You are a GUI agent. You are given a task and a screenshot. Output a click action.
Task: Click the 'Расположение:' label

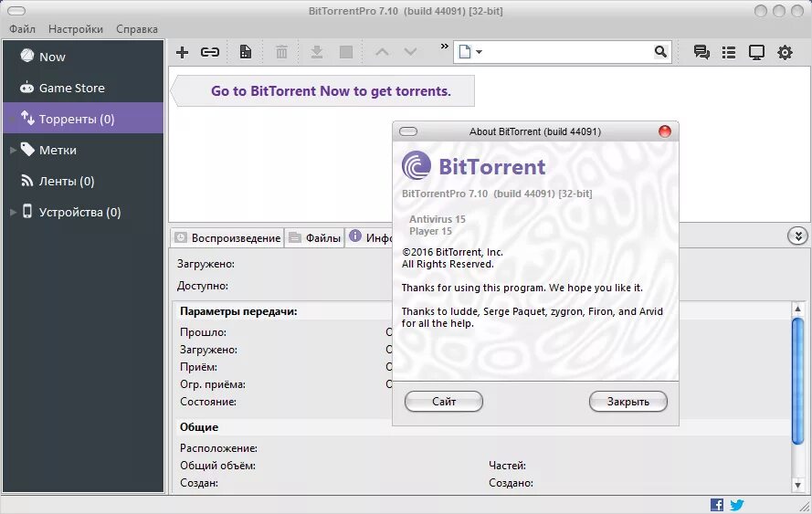point(218,448)
